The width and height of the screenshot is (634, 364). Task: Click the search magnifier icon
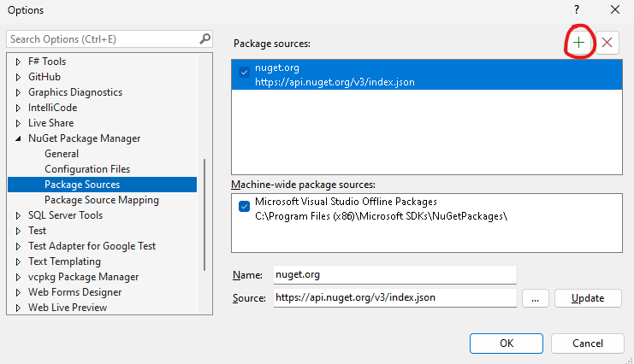[205, 38]
